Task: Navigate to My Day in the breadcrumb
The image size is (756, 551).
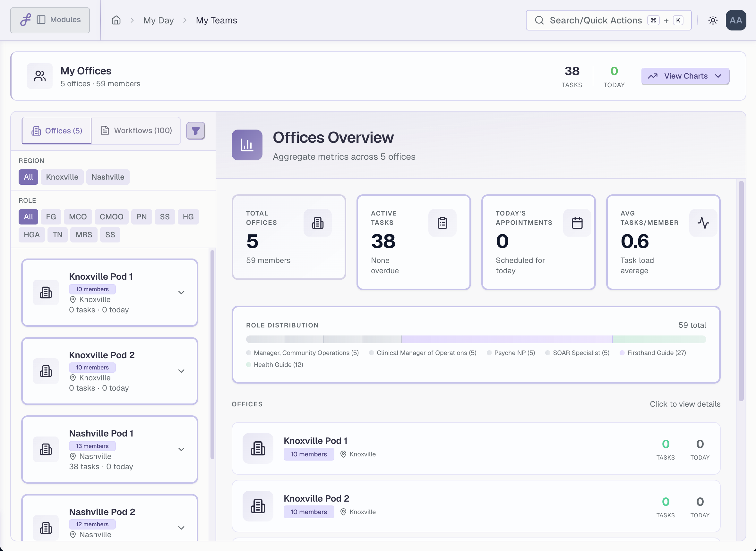Action: point(159,20)
